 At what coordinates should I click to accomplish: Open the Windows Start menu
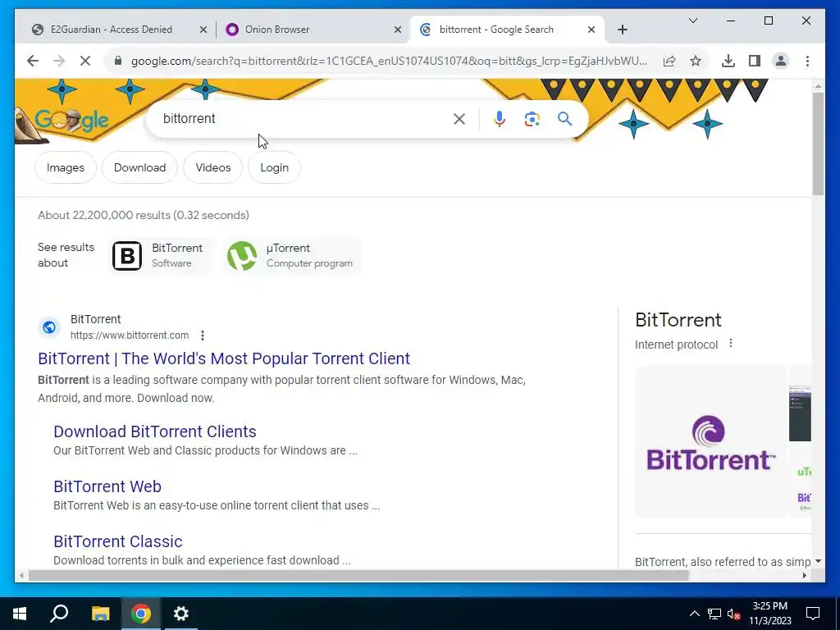click(20, 614)
